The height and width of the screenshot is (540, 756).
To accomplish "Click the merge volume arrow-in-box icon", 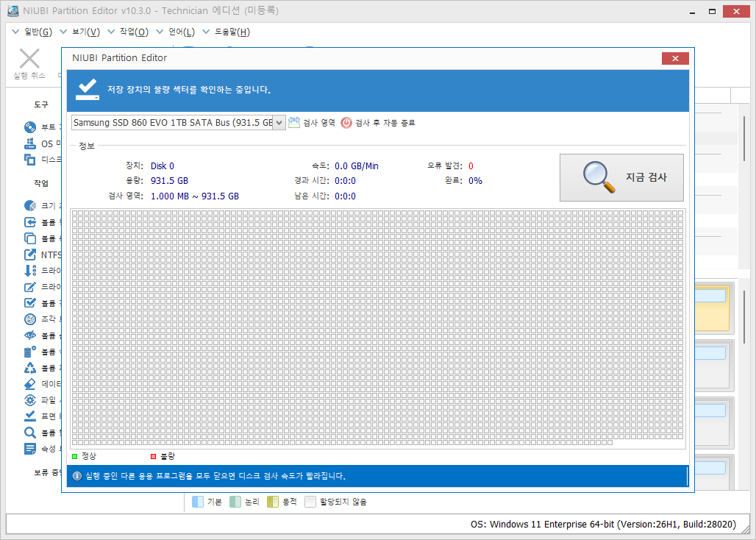I will pos(30,222).
